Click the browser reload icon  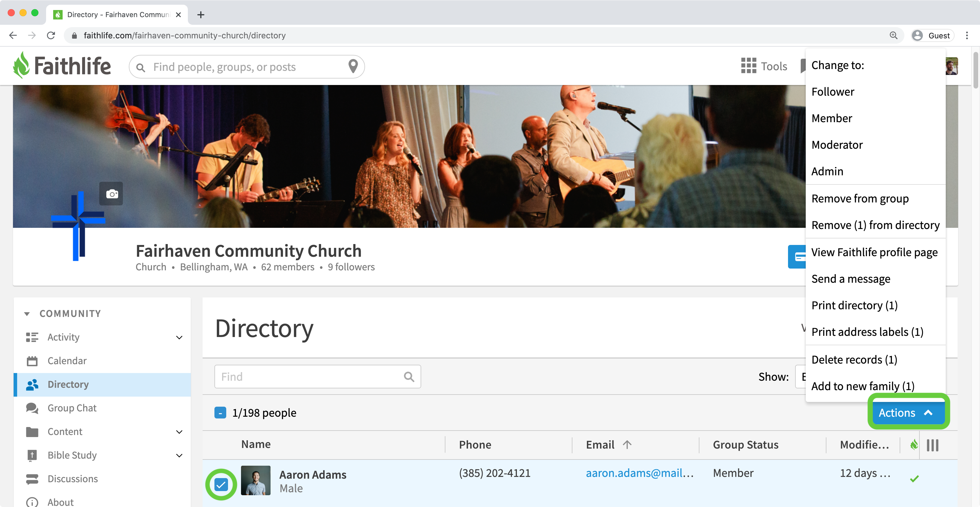pos(51,35)
